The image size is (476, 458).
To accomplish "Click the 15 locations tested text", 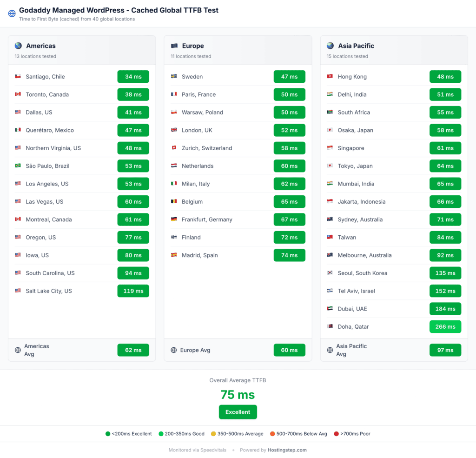I will (x=347, y=56).
